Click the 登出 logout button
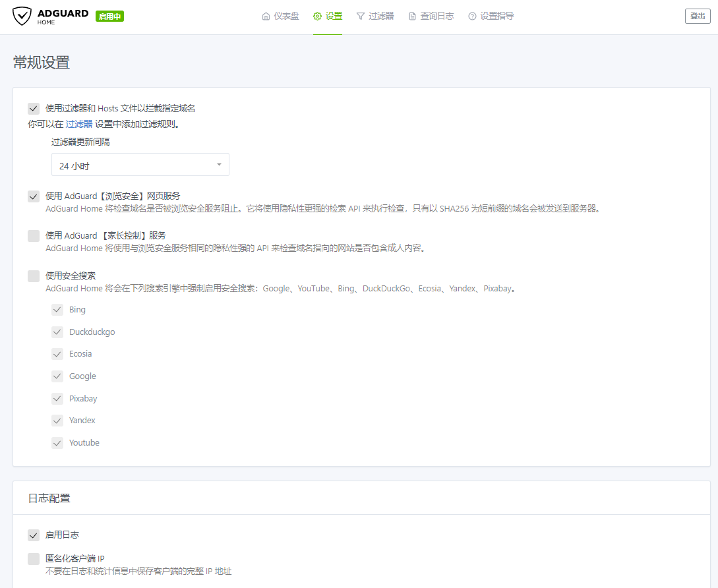This screenshot has height=588, width=718. click(697, 16)
